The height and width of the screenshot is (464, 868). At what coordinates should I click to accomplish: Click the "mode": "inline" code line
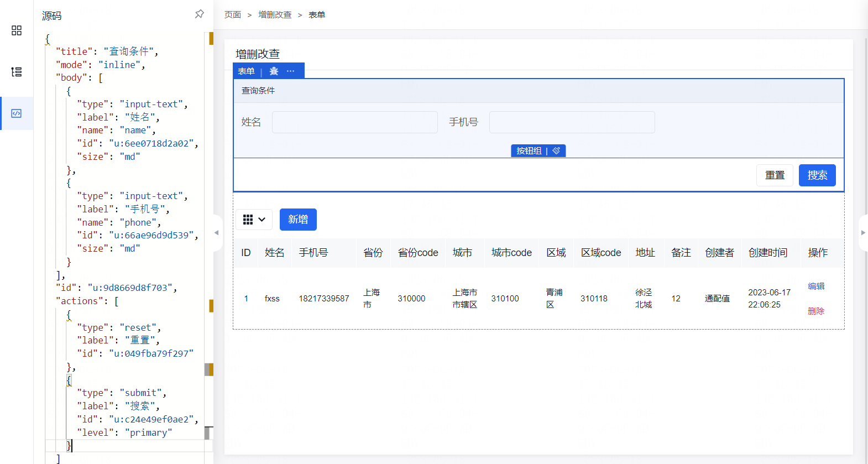click(100, 65)
